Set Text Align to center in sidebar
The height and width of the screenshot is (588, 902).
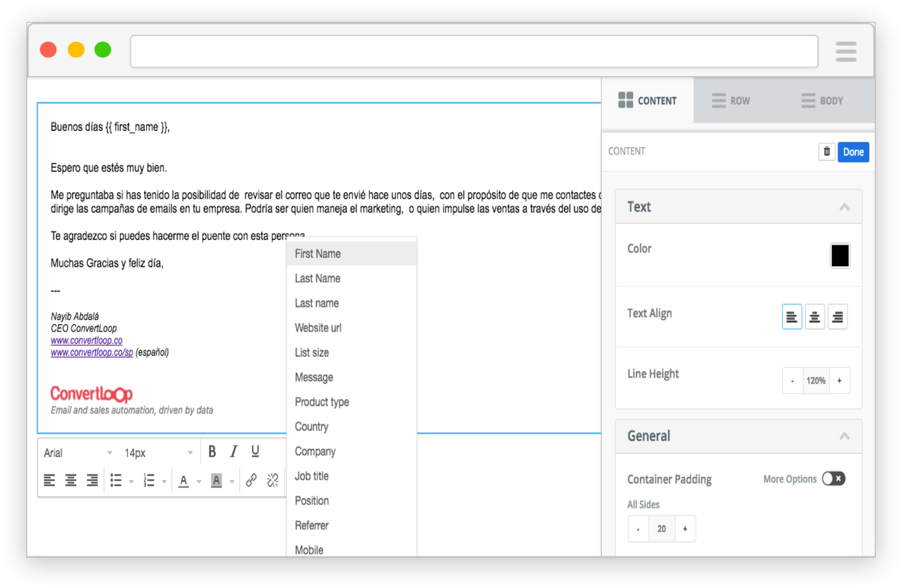pyautogui.click(x=814, y=317)
